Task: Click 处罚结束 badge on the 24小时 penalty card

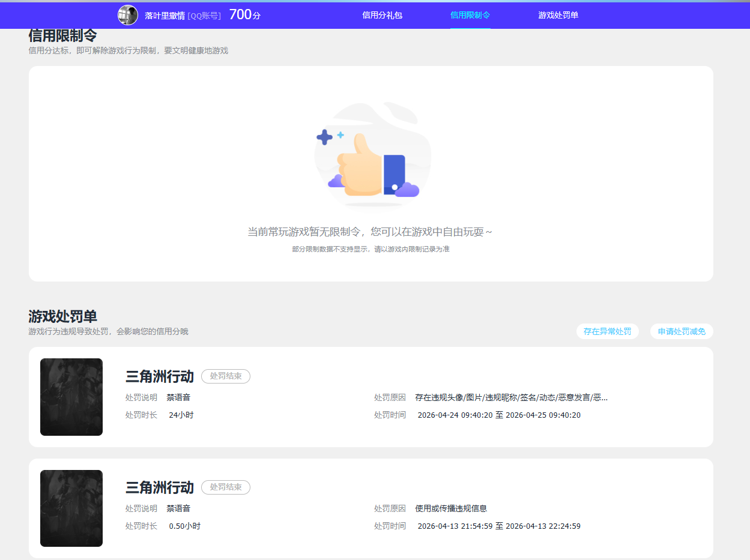Action: tap(226, 376)
